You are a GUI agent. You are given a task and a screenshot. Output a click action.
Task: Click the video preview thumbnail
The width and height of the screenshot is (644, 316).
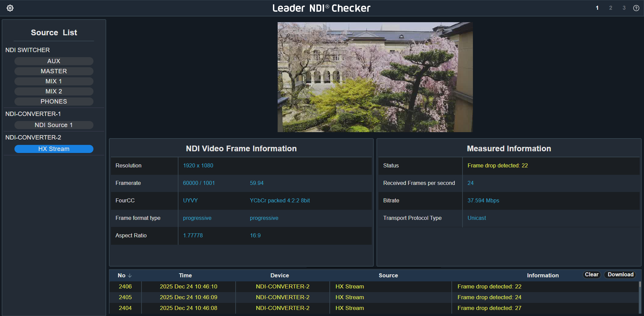tap(375, 77)
